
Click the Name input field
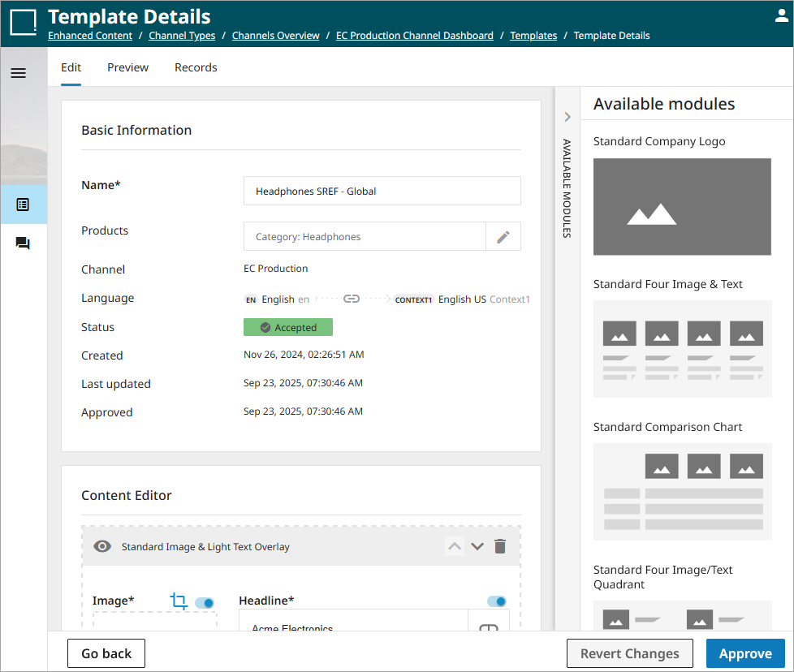[x=382, y=192]
